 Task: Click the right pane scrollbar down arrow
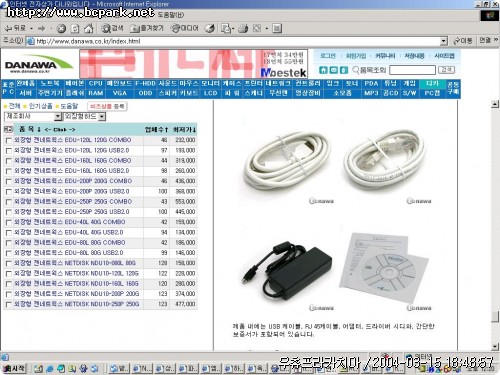coord(495,347)
